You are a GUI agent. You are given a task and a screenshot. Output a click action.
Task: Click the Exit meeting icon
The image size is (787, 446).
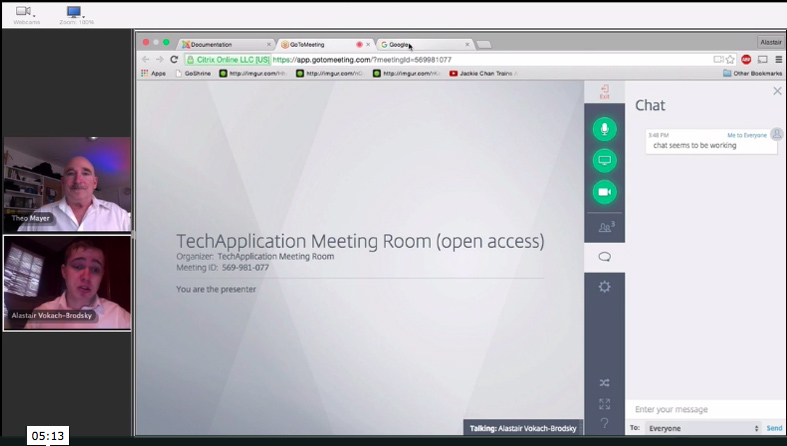[x=604, y=92]
